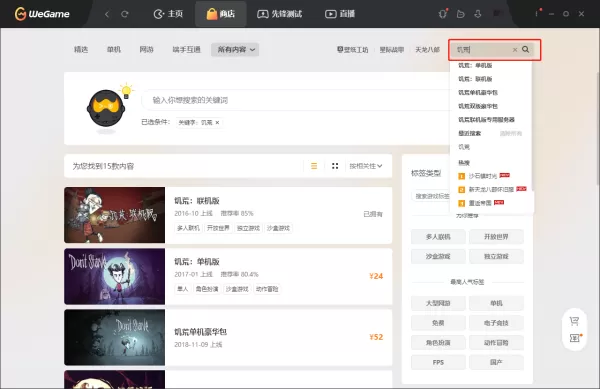Open the shopping cart floating icon
This screenshot has height=389, width=600.
(574, 321)
